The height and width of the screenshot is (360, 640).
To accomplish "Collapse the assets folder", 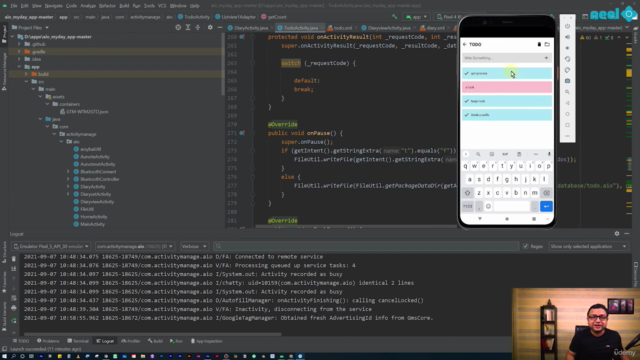I will pyautogui.click(x=40, y=97).
